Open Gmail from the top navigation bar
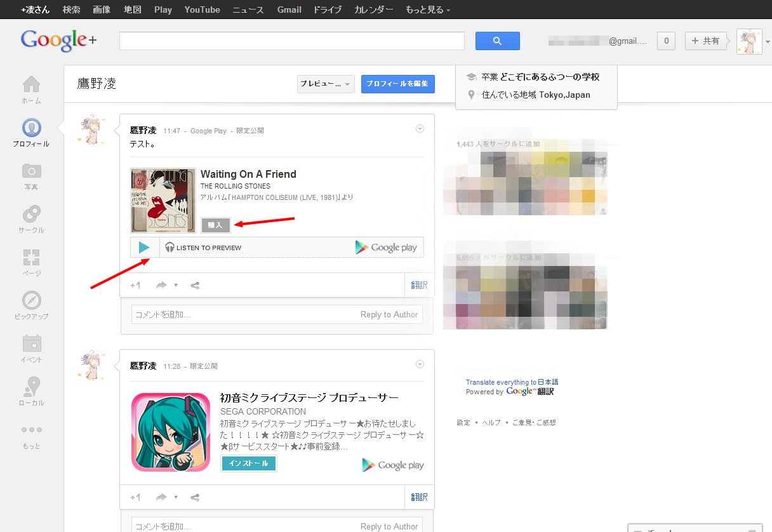This screenshot has height=532, width=772. [289, 10]
